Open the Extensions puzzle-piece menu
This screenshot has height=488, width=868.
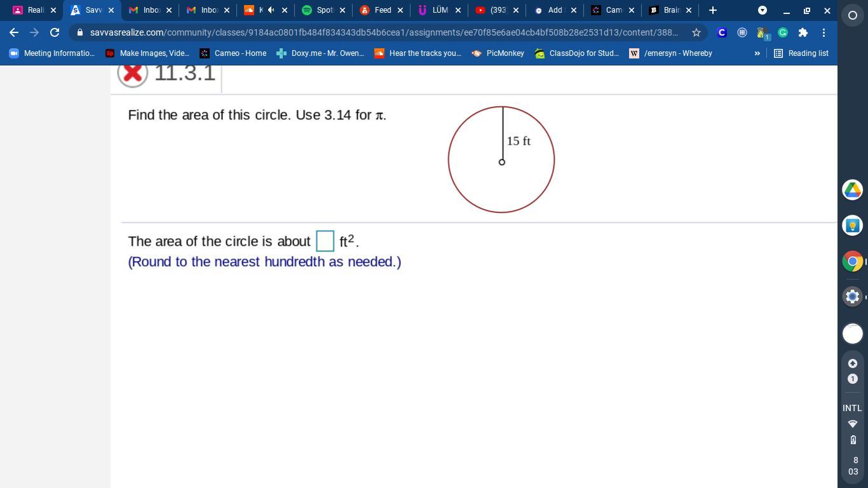tap(803, 32)
